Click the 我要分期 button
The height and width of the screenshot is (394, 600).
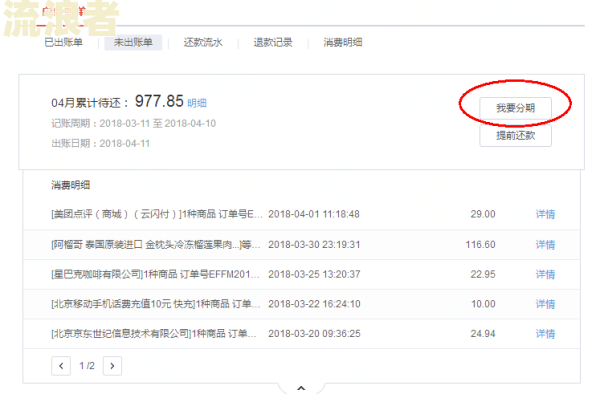pyautogui.click(x=515, y=108)
